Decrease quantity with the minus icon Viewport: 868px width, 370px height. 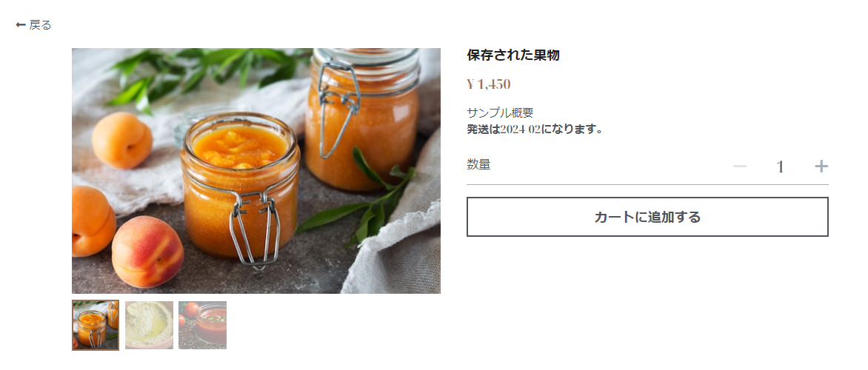(x=740, y=166)
